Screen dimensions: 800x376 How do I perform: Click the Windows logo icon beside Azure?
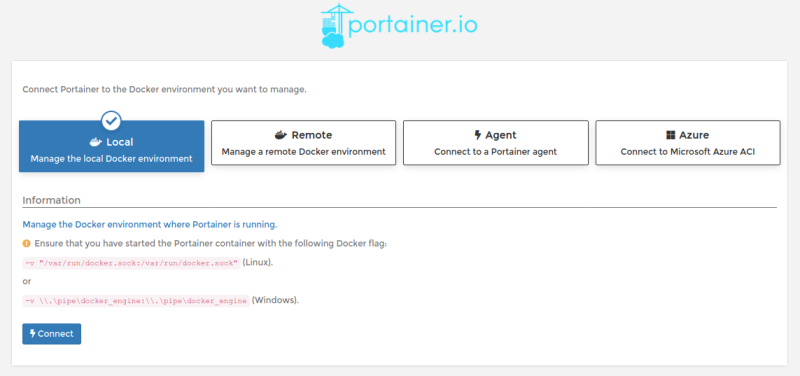pos(670,135)
